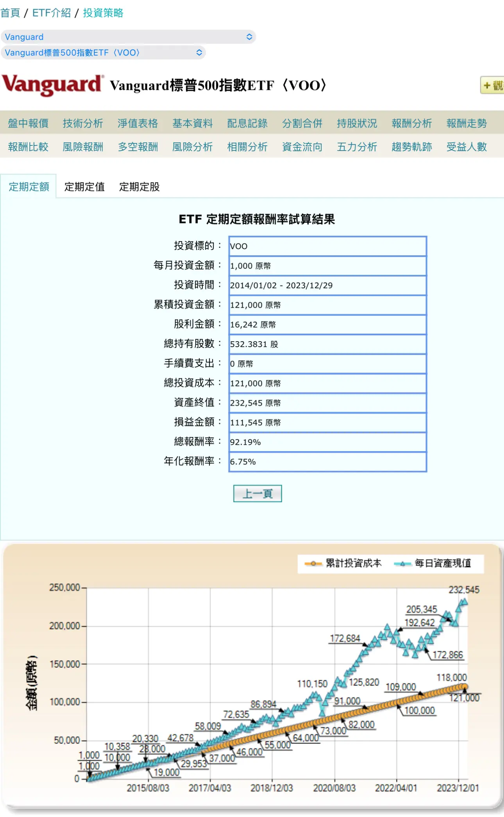Viewport: 504px width, 817px height.
Task: Open the 報酬比較 menu item
Action: coord(28,147)
